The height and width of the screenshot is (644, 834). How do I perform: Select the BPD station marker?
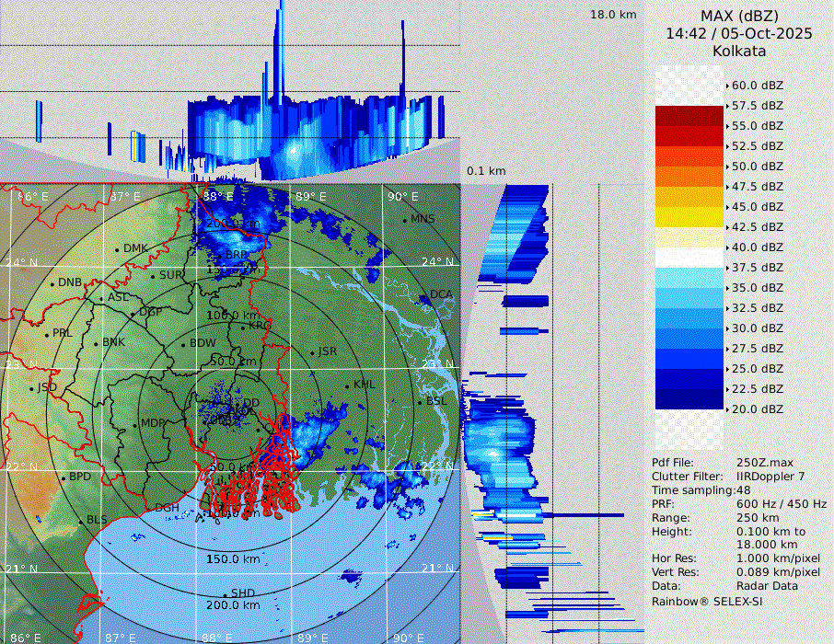[64, 478]
